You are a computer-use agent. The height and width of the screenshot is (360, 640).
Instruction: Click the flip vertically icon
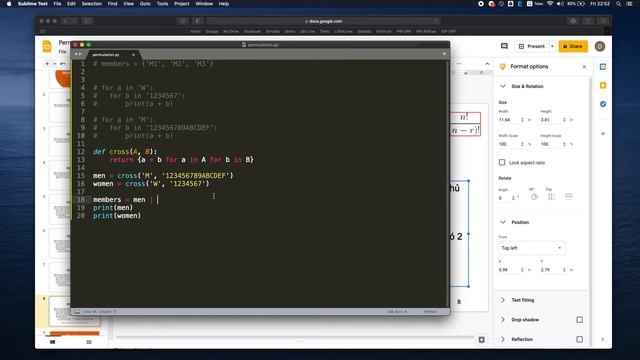pyautogui.click(x=568, y=197)
